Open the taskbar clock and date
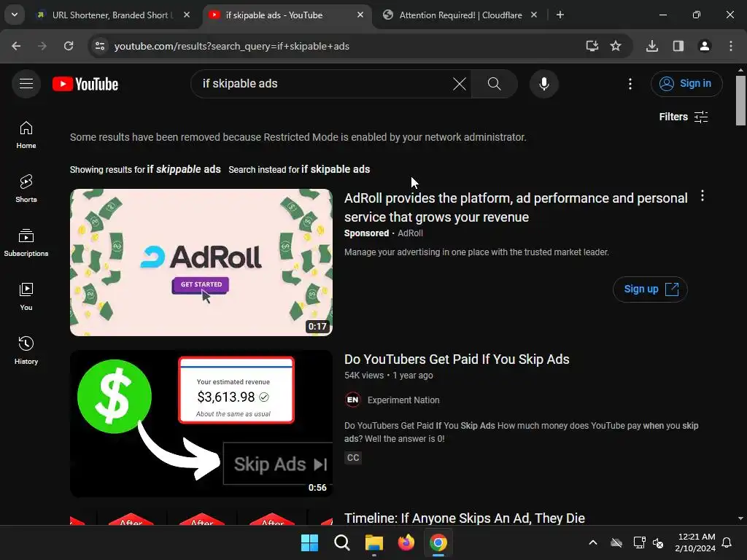 (x=695, y=542)
